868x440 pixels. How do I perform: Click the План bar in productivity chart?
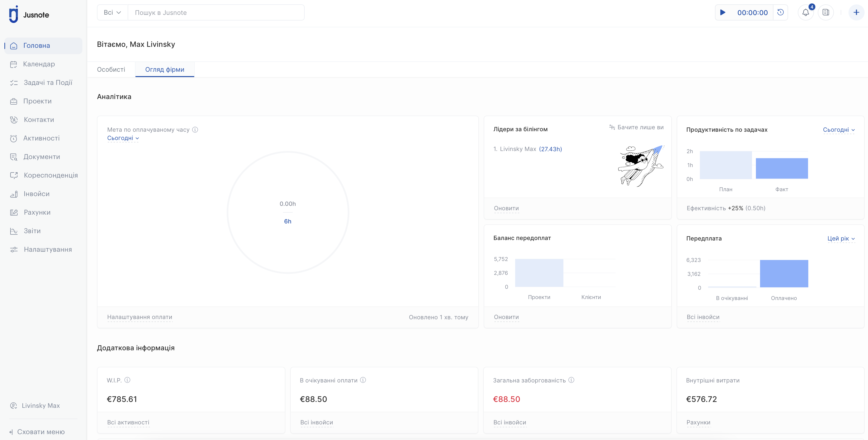[x=726, y=165]
